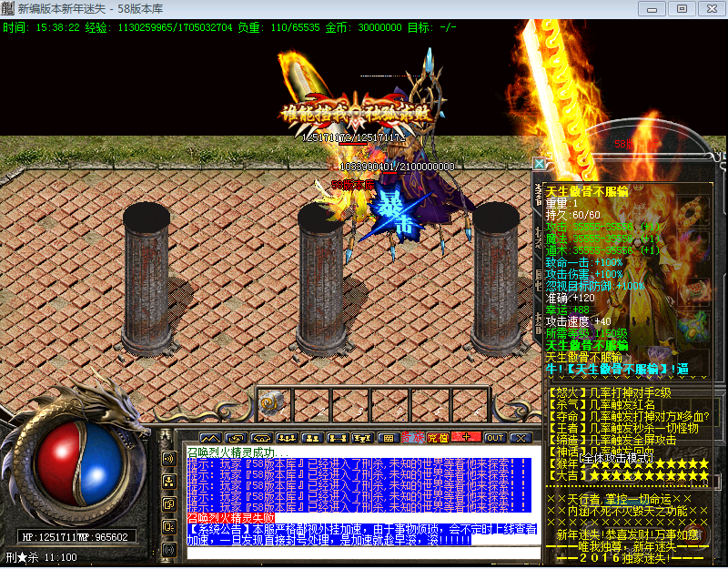
Task: Switch to the fourth (bottom) character panel tab
Action: click(x=539, y=324)
